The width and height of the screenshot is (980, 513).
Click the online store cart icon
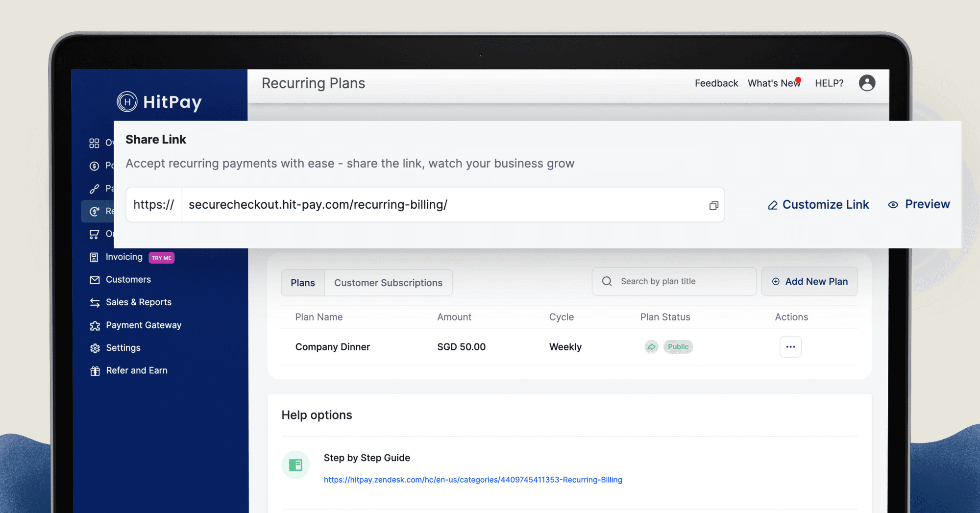[x=94, y=234]
